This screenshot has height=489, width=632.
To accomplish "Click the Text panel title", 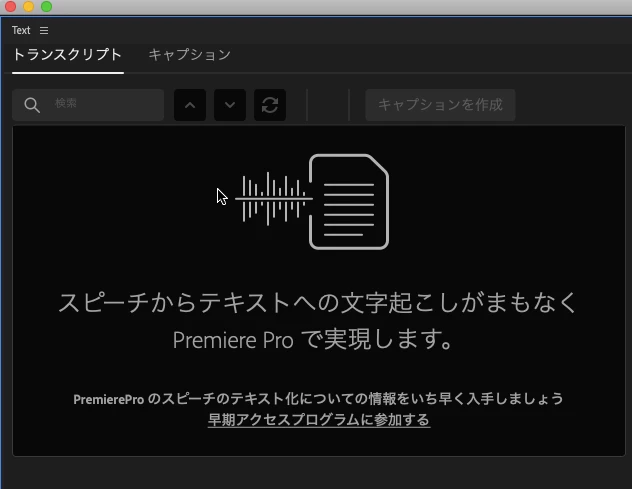I will 21,30.
